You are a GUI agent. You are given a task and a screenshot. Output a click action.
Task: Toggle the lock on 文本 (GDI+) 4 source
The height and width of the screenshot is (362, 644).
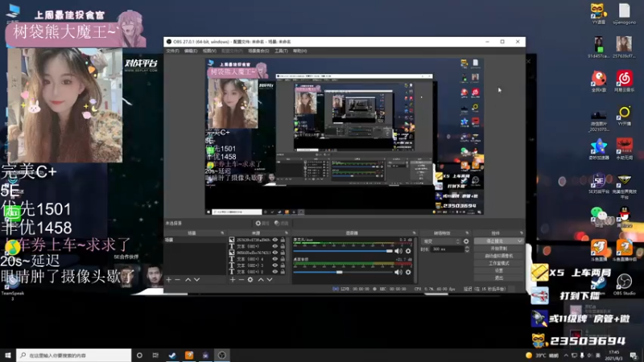click(x=283, y=259)
